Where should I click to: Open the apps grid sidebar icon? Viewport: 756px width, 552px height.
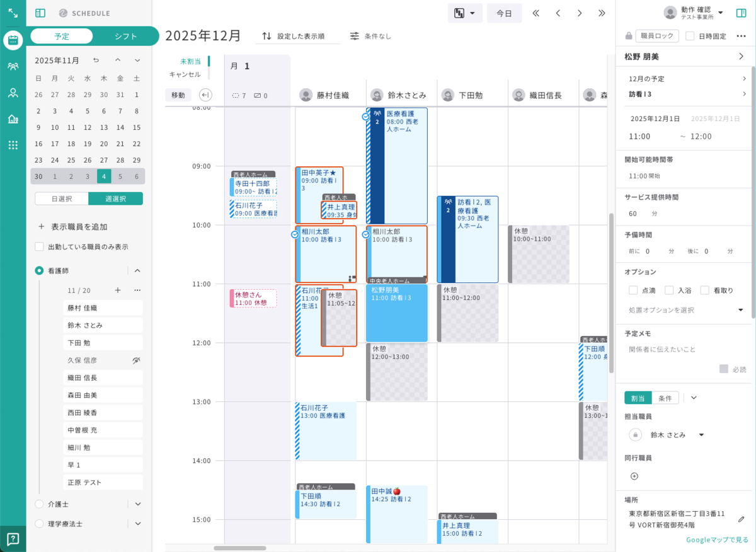point(13,145)
